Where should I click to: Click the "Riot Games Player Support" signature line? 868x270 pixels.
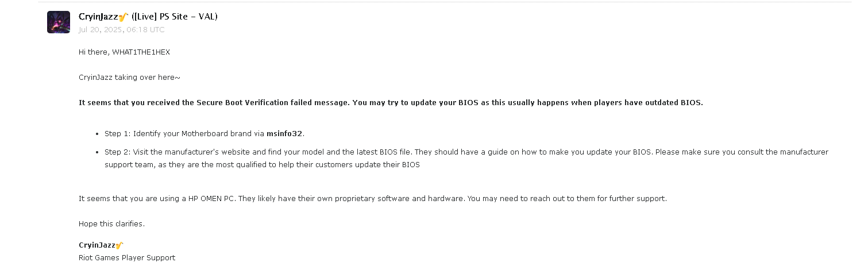(127, 258)
